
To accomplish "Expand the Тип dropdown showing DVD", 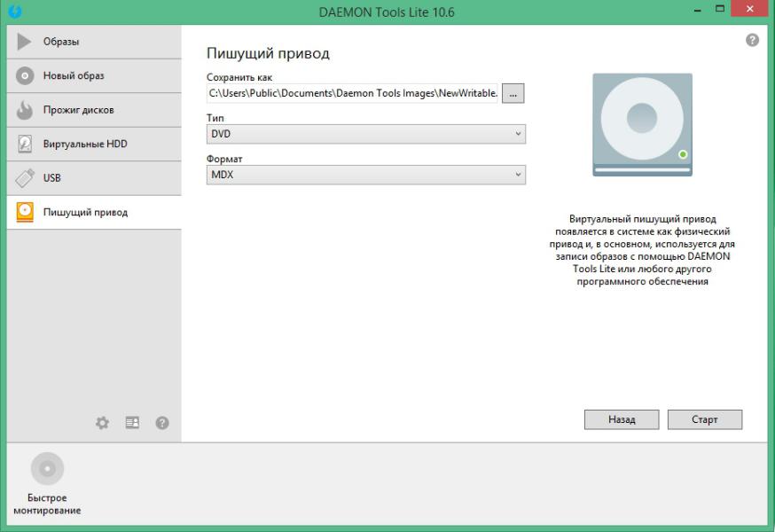I will click(365, 134).
